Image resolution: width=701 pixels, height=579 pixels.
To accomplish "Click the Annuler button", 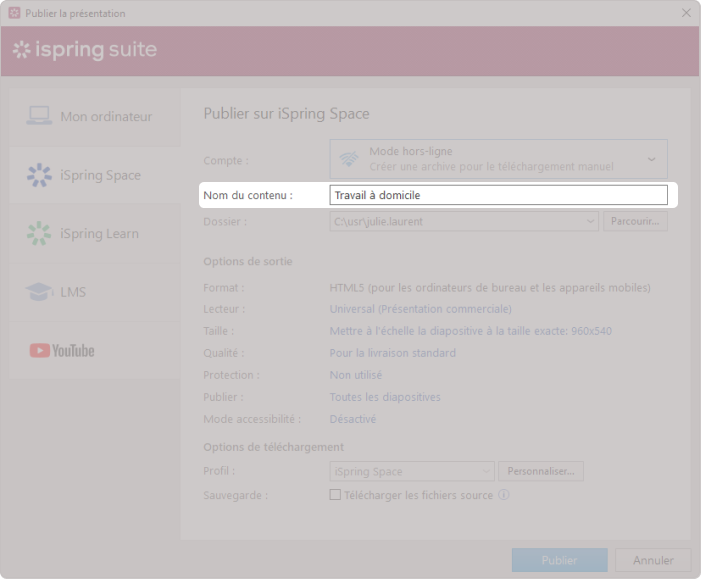I will 652,560.
